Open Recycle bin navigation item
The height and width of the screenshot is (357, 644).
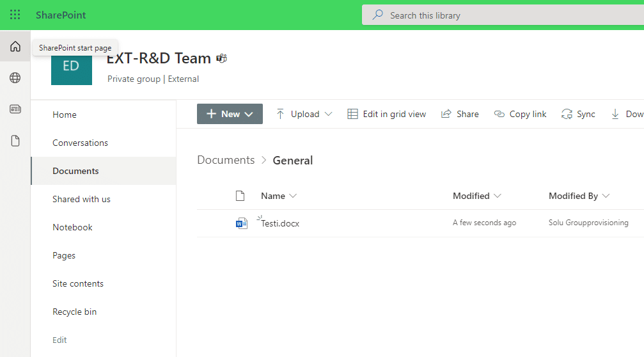pos(74,312)
